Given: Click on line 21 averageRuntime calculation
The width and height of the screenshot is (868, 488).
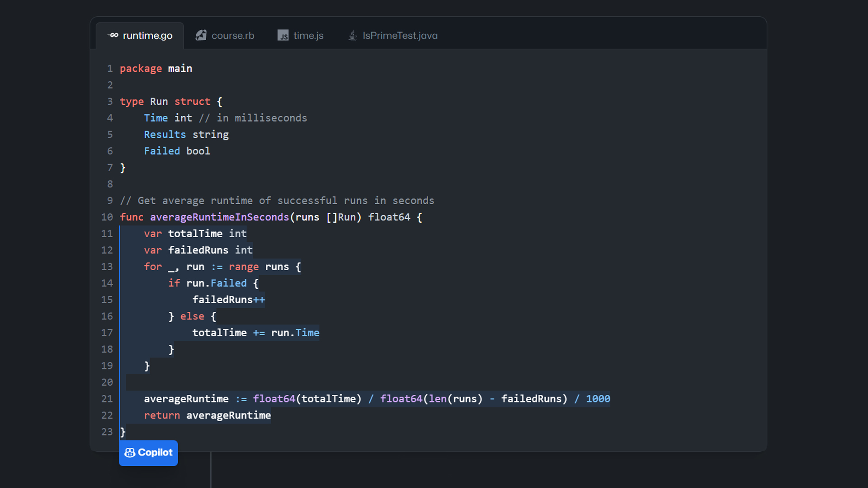Looking at the screenshot, I should 377,399.
